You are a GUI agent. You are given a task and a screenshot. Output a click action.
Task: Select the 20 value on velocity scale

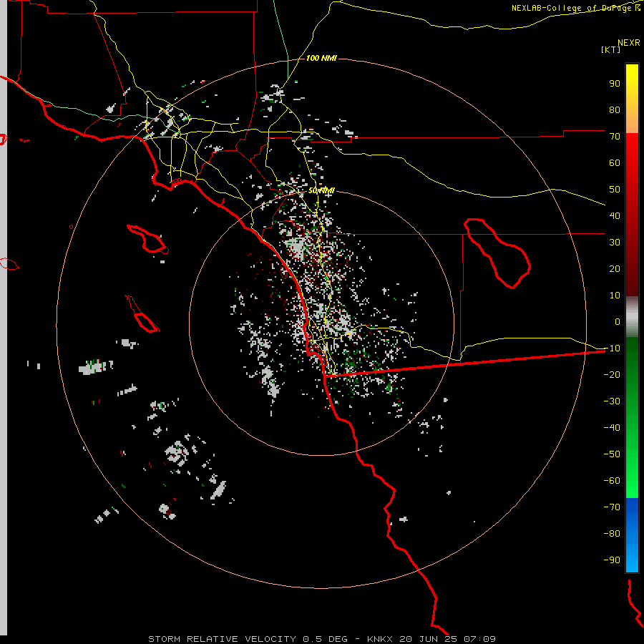pos(615,269)
